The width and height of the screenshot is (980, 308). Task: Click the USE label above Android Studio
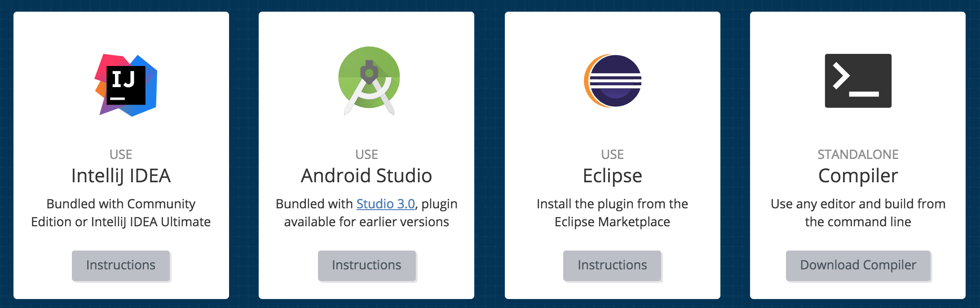[x=366, y=154]
